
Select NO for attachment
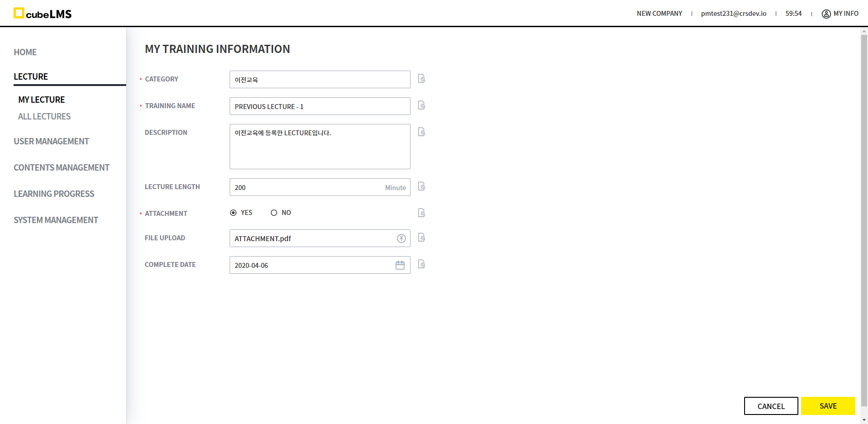pyautogui.click(x=274, y=213)
